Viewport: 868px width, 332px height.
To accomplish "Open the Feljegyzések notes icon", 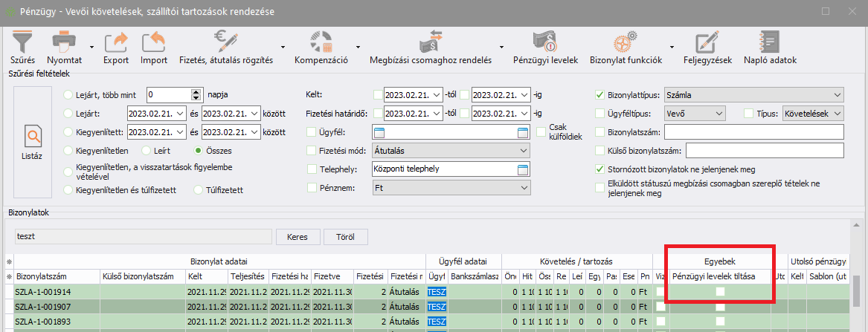I will coord(707,43).
